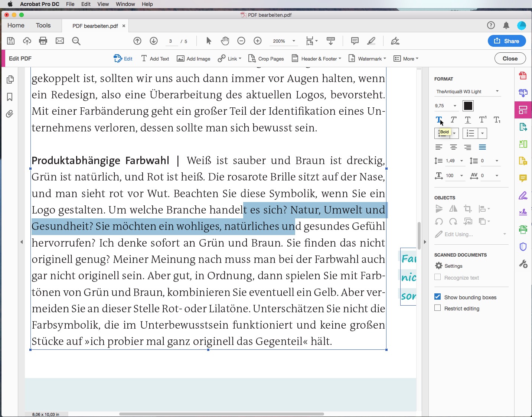Click the Close button for Edit PDF
532x417 pixels.
point(510,58)
